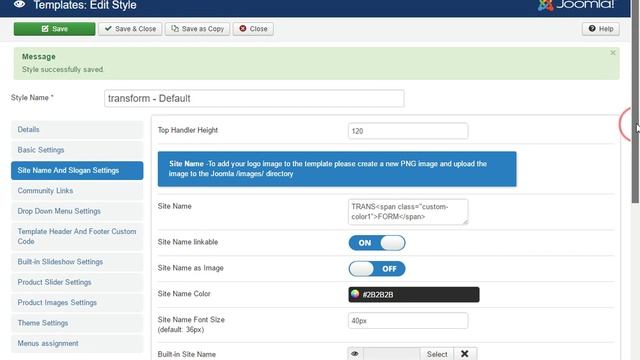The height and width of the screenshot is (360, 640).
Task: Open the Help button
Action: click(x=601, y=29)
